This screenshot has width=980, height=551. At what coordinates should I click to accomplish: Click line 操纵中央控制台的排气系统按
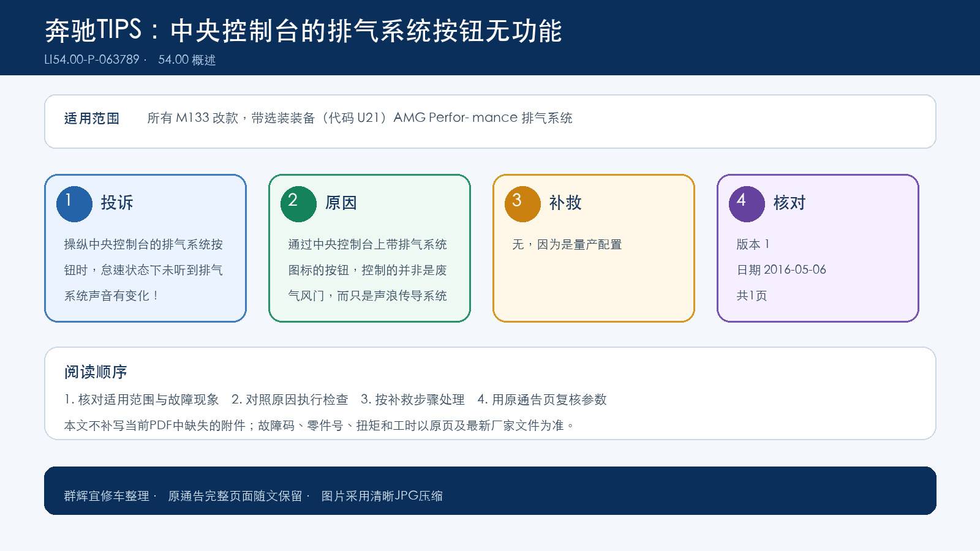point(143,244)
